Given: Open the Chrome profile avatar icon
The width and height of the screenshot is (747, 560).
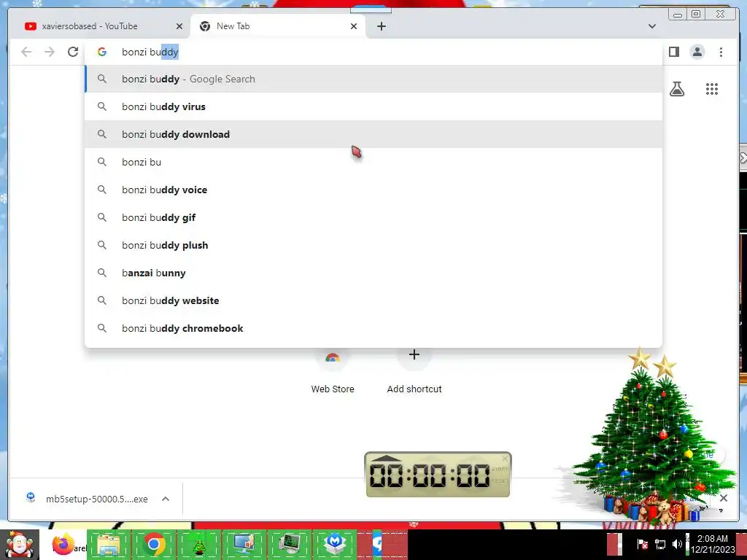Looking at the screenshot, I should (697, 52).
